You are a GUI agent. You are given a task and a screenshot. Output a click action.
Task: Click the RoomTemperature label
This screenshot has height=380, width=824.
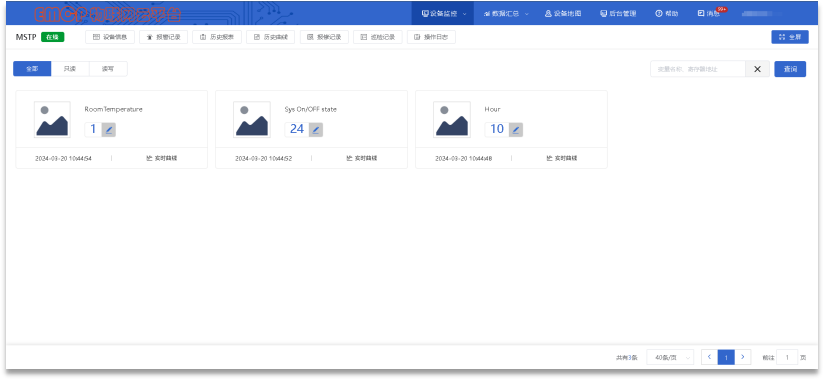pyautogui.click(x=114, y=109)
